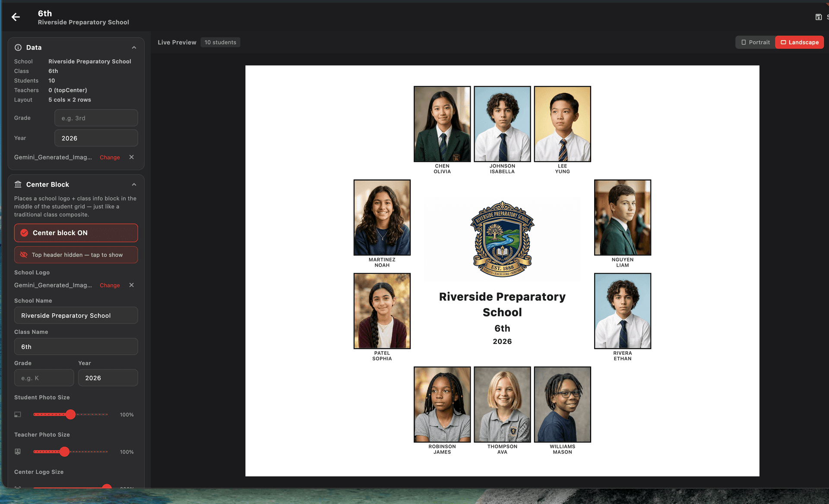Screen dimensions: 829x504
Task: Collapse the Data panel with its chevron
Action: pyautogui.click(x=134, y=47)
